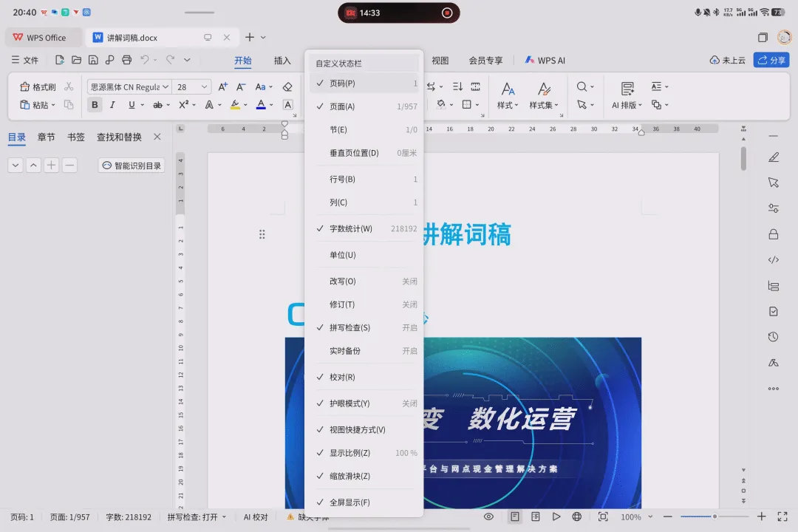Screen dimensions: 798x532
Task: Toggle bold formatting button
Action: point(95,105)
